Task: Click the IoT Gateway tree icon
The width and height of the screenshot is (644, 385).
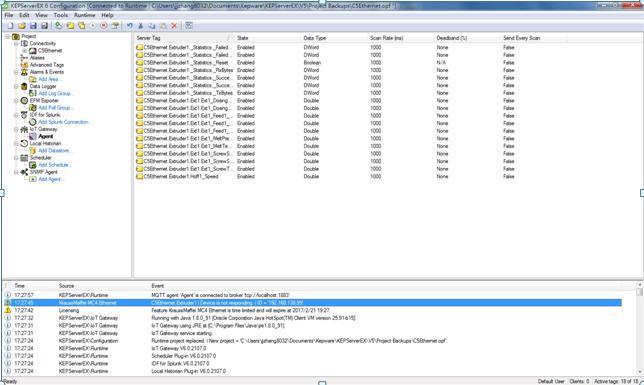Action: pos(24,129)
